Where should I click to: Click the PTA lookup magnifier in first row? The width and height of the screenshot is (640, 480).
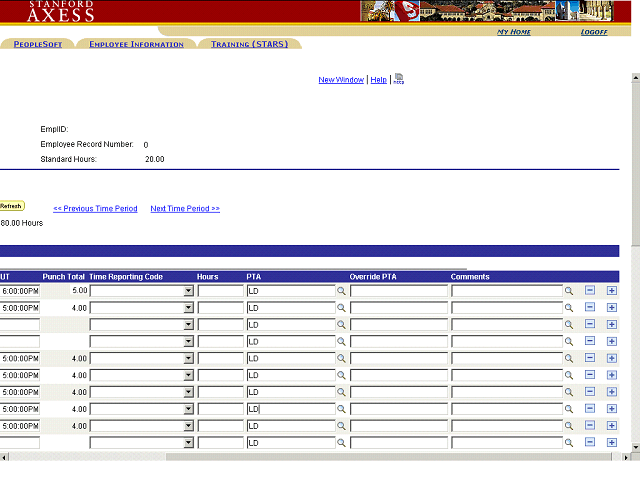point(341,291)
